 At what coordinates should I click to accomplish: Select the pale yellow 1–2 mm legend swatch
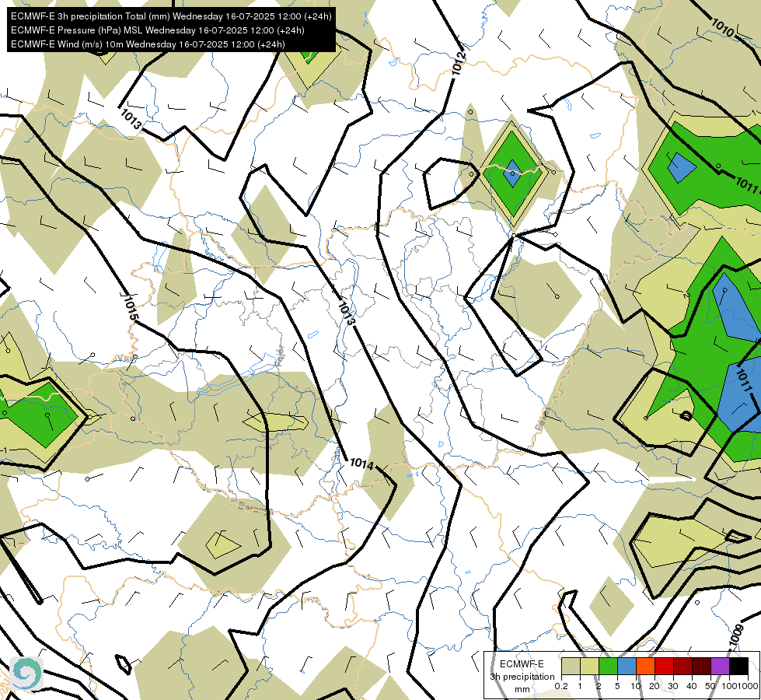589,666
